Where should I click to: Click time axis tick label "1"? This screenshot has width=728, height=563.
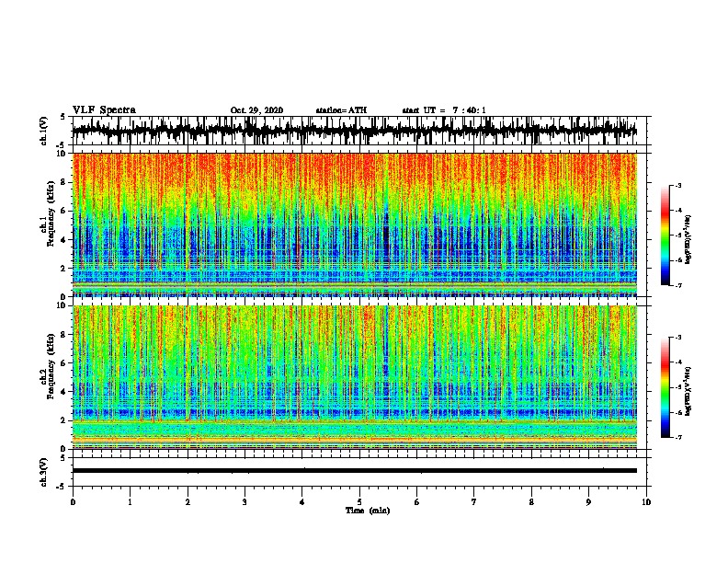click(x=131, y=502)
